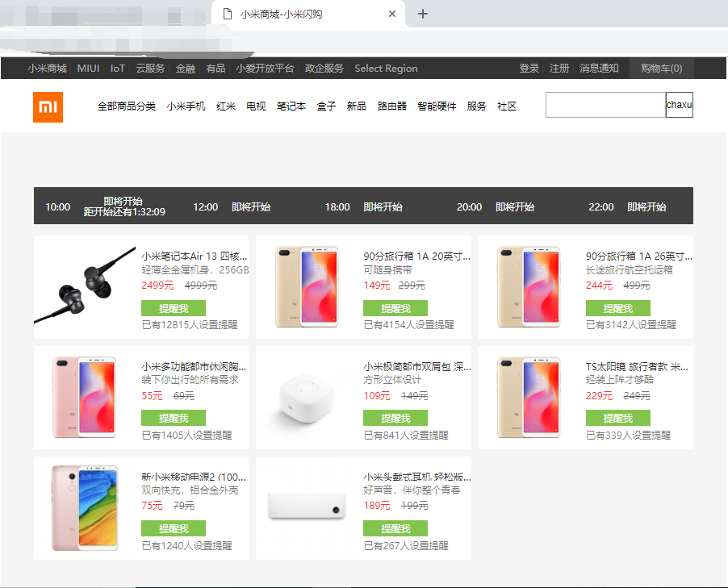
Task: Open the 有品 link
Action: [x=215, y=69]
